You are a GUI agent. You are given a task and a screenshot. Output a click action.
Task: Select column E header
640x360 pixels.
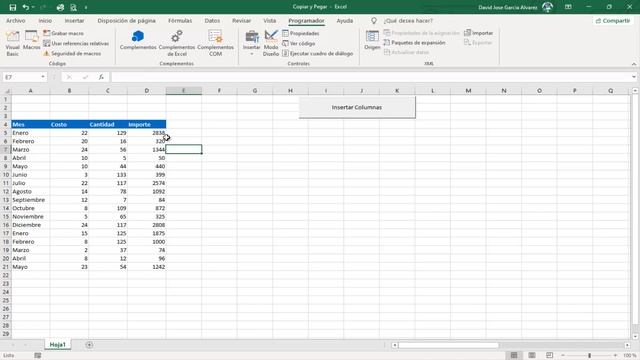click(184, 91)
